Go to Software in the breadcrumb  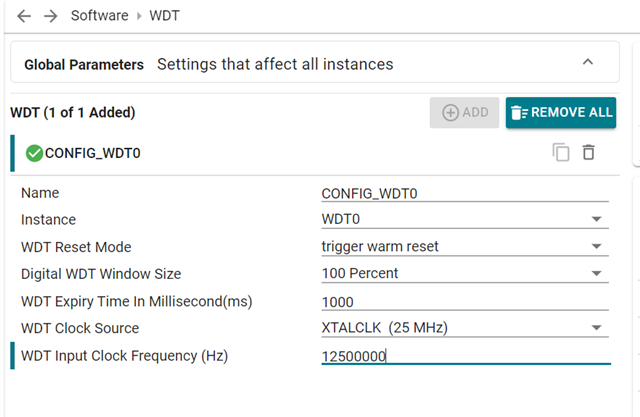100,16
